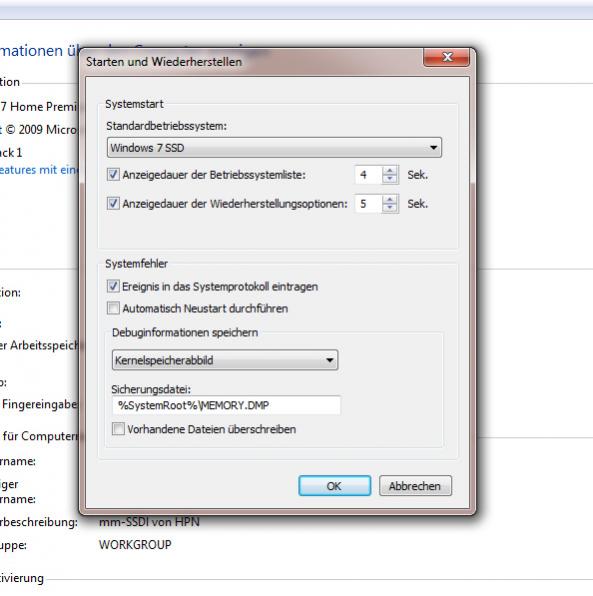Decrease Betriebssystemliste seconds with down arrow
The image size is (593, 596).
point(390,179)
